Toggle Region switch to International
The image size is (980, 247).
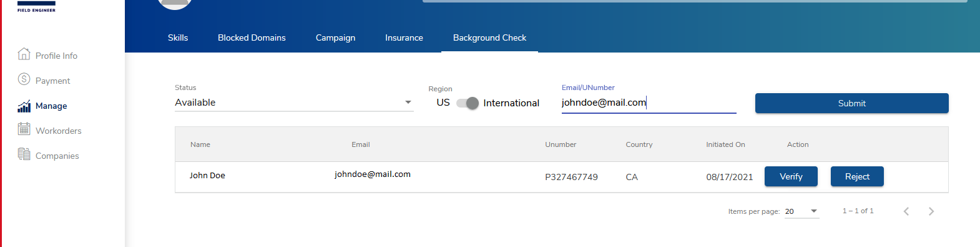pyautogui.click(x=468, y=103)
